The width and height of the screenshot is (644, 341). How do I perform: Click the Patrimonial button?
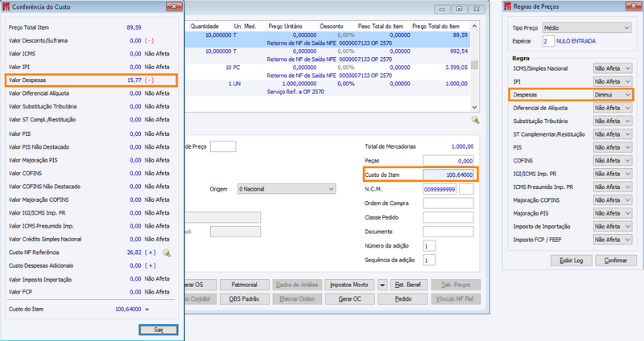point(244,285)
